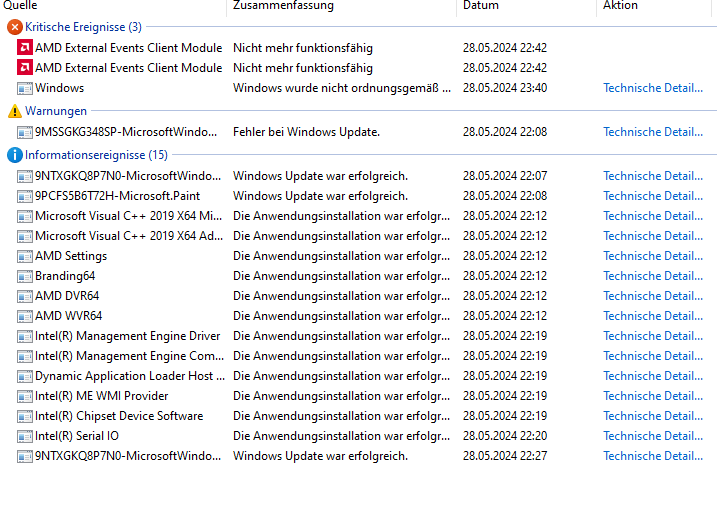Open Technische Details for AMD DVR64
This screenshot has width=717, height=511.
[x=653, y=296]
